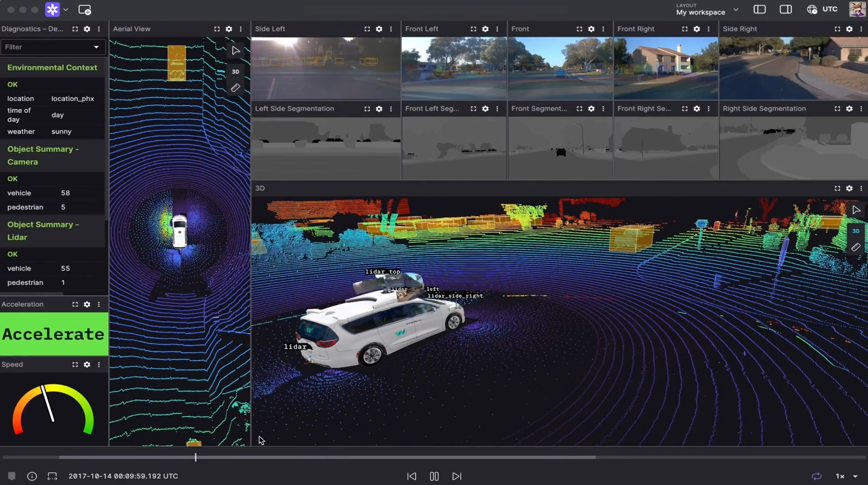The width and height of the screenshot is (868, 485).
Task: Click the speed gauge
Action: pos(53,409)
